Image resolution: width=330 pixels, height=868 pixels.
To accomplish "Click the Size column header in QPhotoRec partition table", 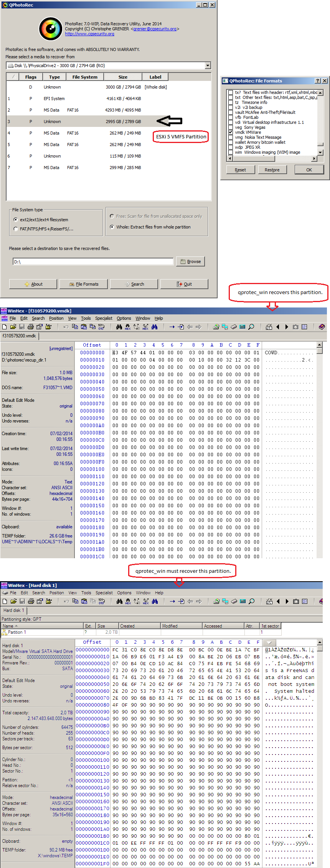I will (123, 77).
